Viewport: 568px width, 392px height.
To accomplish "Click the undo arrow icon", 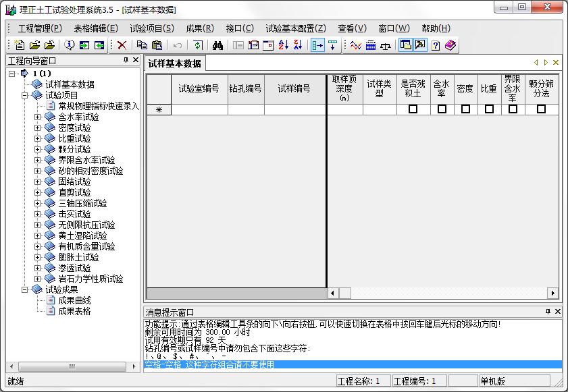I will [177, 45].
